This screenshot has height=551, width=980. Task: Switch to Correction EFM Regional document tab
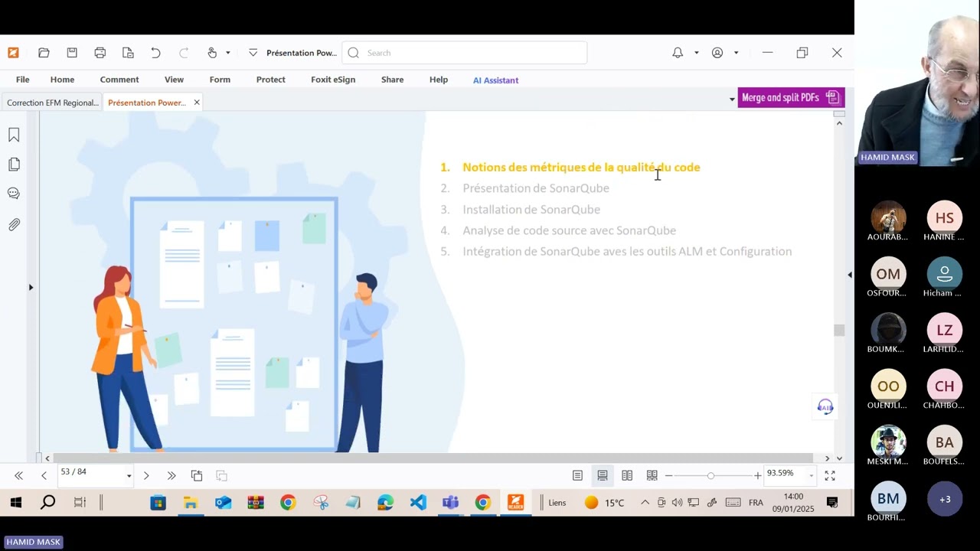point(52,103)
